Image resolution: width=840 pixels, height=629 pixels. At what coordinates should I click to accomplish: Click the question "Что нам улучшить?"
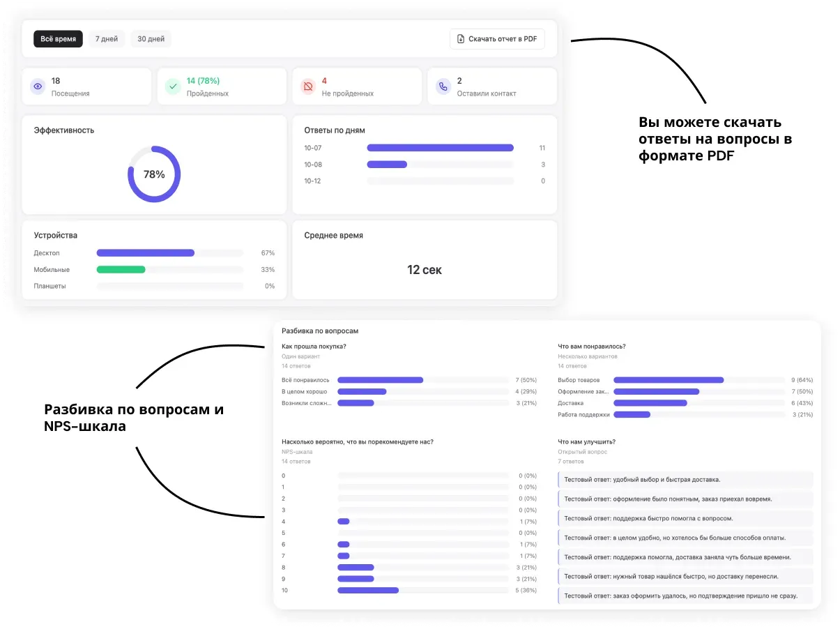pos(587,441)
